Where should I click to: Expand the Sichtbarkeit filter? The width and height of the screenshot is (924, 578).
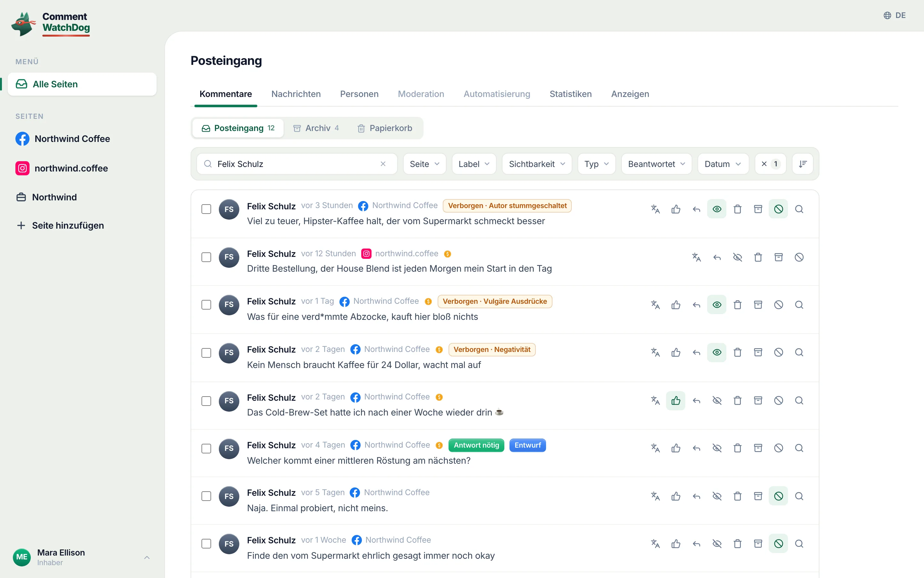coord(536,164)
